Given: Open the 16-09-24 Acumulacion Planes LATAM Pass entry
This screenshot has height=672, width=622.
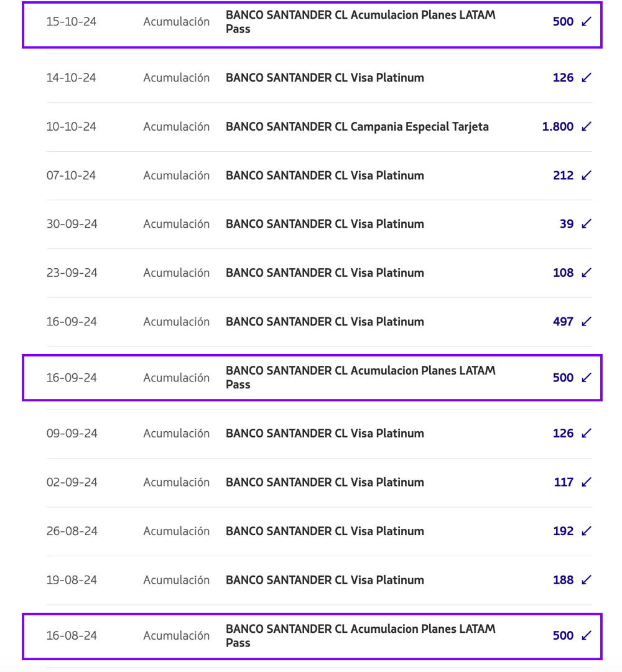Looking at the screenshot, I should coord(360,378).
